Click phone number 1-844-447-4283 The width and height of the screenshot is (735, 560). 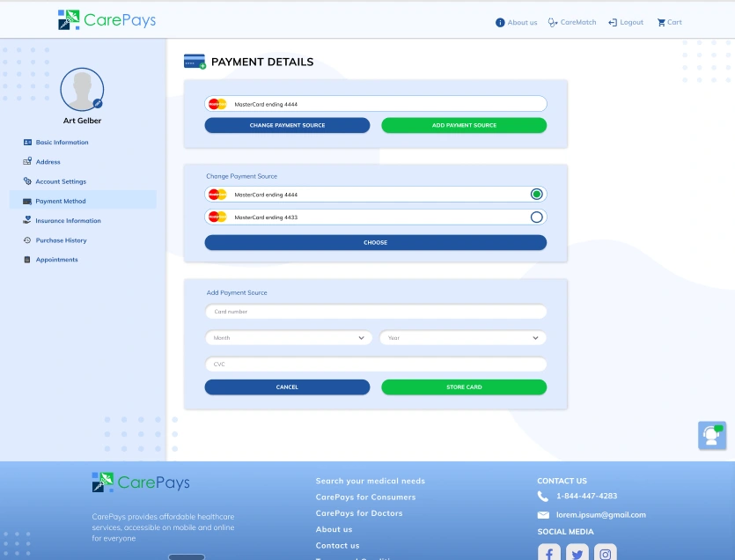coord(586,496)
